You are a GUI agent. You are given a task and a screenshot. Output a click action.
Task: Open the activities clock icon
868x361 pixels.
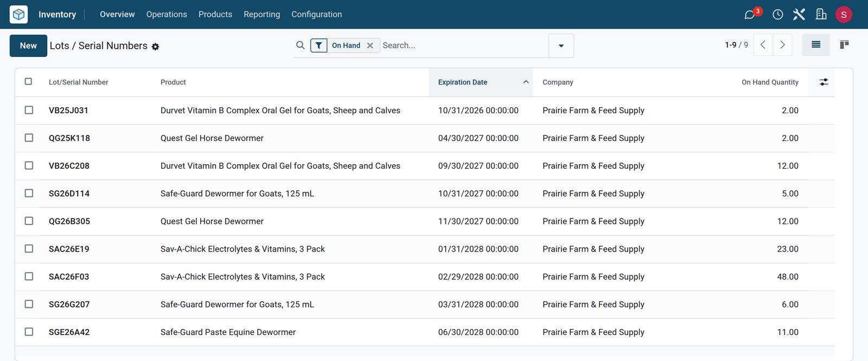tap(777, 15)
